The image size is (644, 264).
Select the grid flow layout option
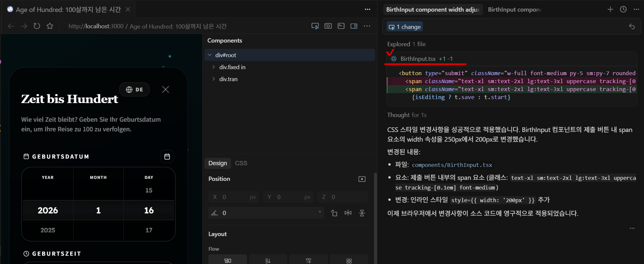coord(349,260)
